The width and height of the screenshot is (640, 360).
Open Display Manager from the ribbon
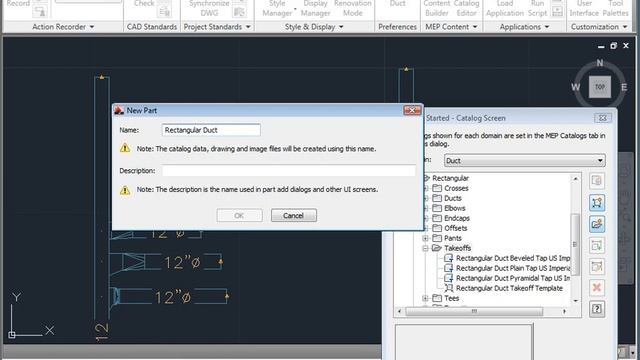coord(315,8)
